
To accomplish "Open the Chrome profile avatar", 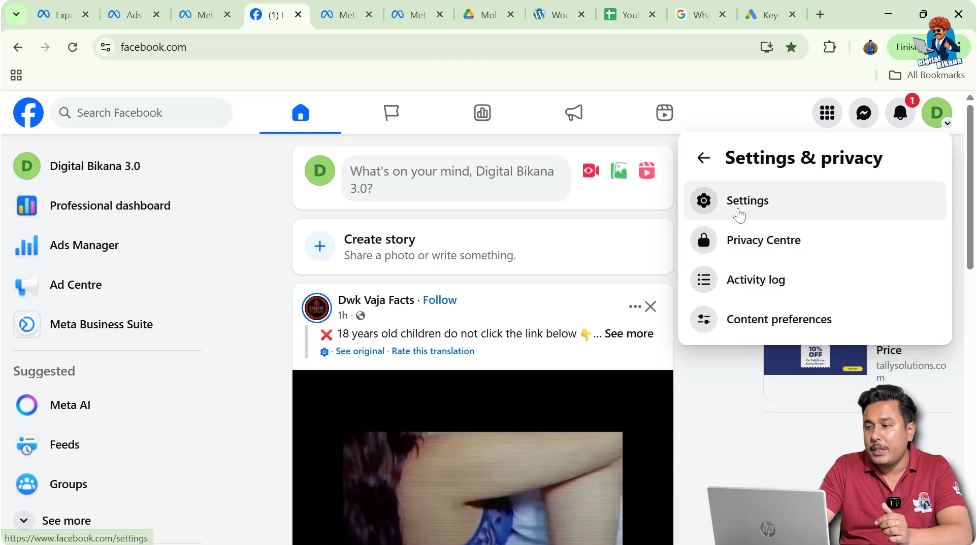I will (870, 47).
